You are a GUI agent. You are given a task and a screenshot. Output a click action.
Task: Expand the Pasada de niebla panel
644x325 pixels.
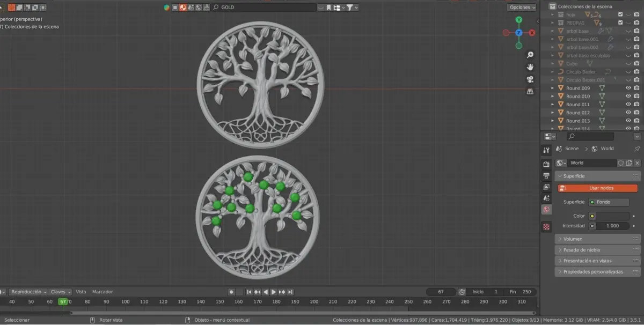[598, 250]
